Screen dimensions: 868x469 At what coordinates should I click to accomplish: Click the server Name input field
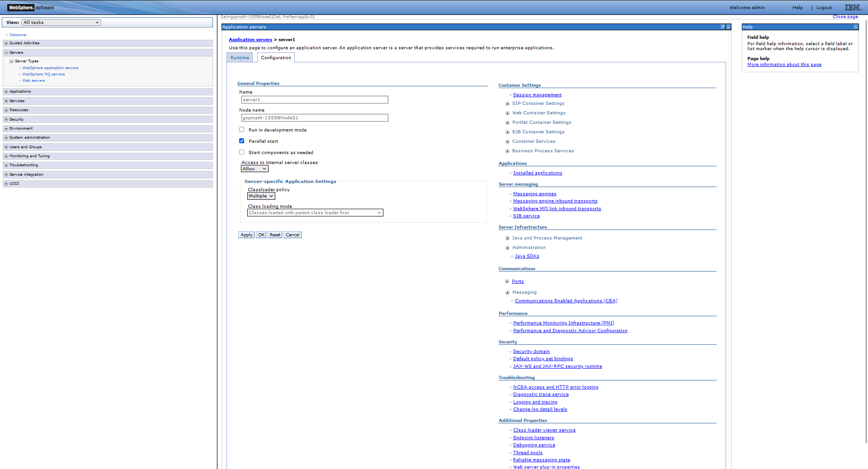(315, 100)
